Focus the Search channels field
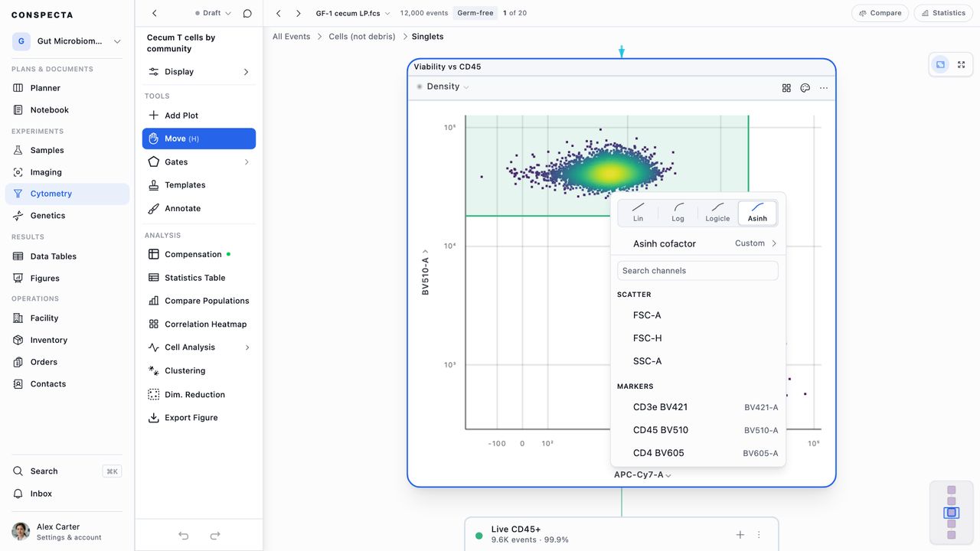This screenshot has width=980, height=551. click(x=698, y=271)
